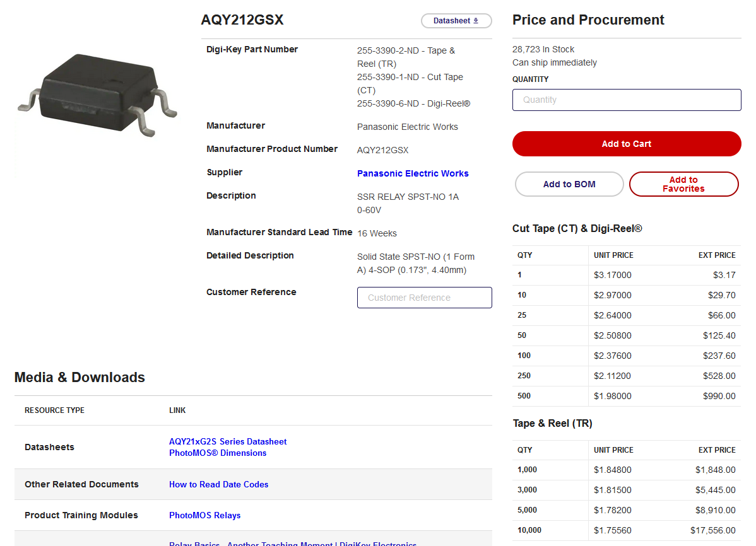Click the Price and Procurement heading
This screenshot has width=756, height=546.
588,20
